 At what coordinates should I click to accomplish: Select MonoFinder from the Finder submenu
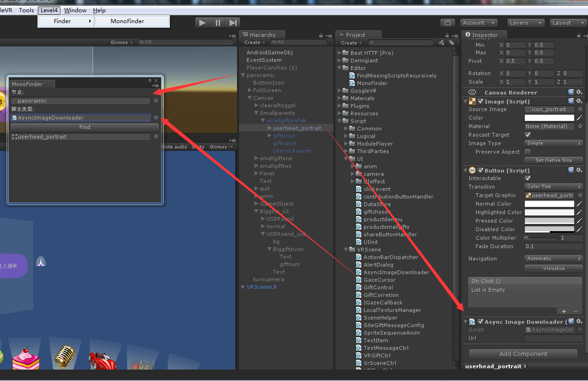click(x=132, y=21)
